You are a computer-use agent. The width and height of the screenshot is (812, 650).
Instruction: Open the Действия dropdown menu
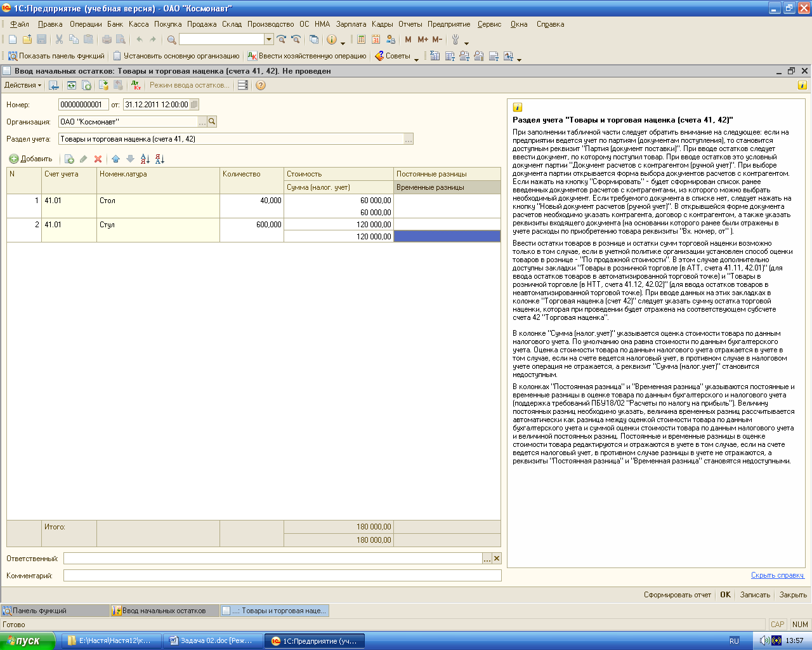(x=22, y=85)
